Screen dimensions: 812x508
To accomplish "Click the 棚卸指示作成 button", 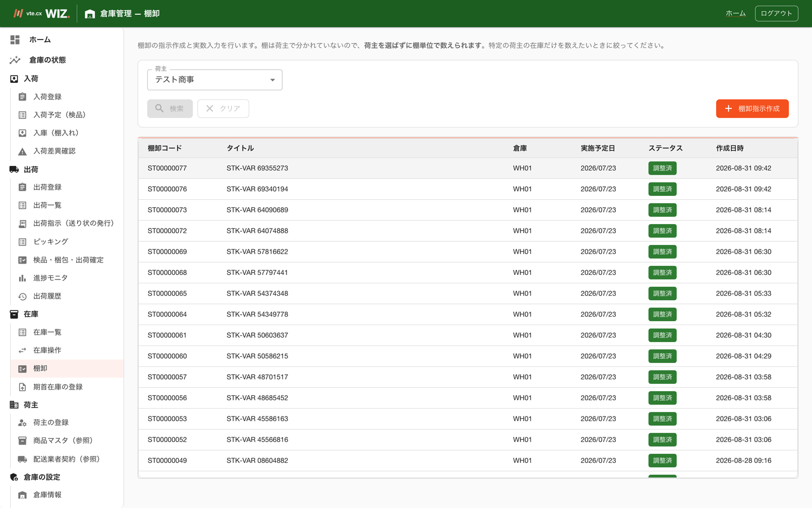I will pyautogui.click(x=752, y=108).
